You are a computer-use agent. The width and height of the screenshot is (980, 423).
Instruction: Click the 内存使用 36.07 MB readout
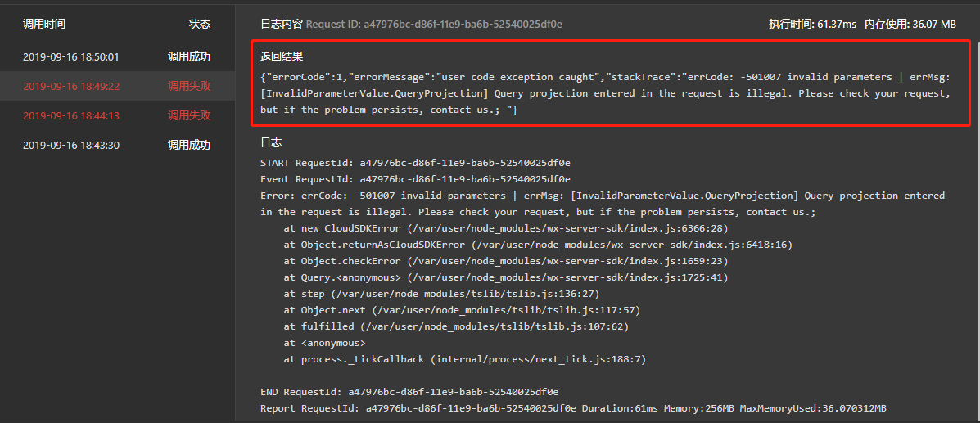(910, 25)
